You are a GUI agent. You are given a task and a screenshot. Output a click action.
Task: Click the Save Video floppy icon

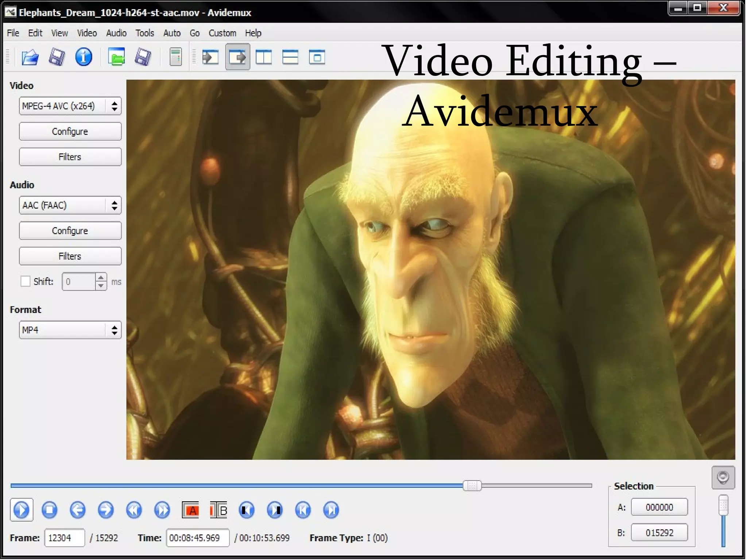click(57, 57)
